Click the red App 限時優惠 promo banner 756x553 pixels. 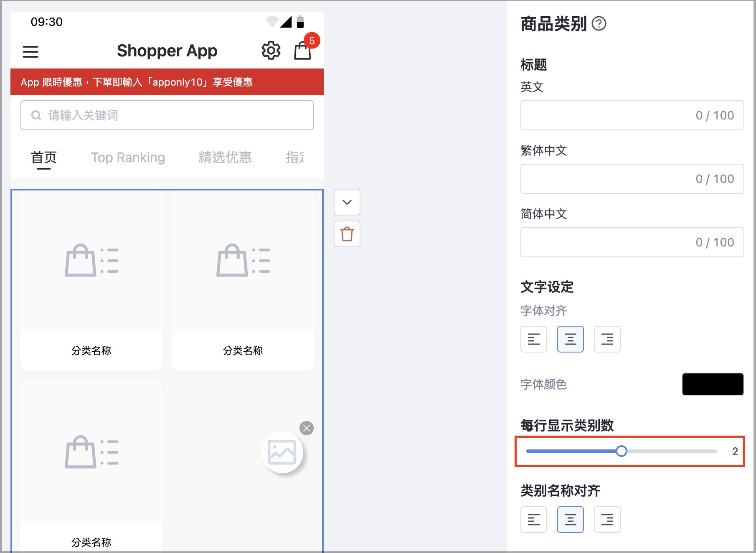[167, 82]
